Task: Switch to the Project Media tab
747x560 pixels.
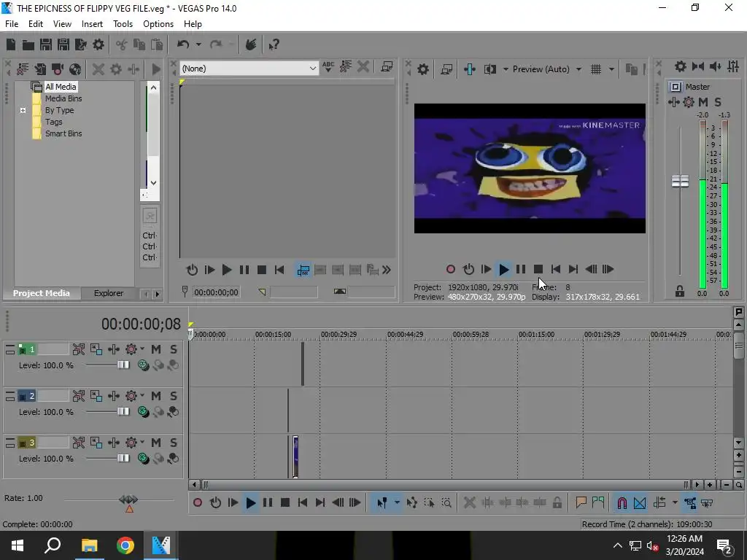Action: click(42, 293)
